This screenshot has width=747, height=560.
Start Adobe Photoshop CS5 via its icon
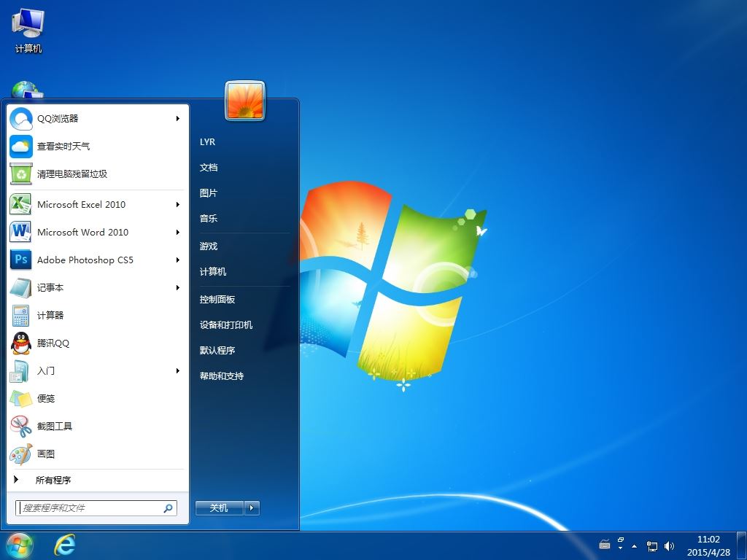click(x=21, y=260)
